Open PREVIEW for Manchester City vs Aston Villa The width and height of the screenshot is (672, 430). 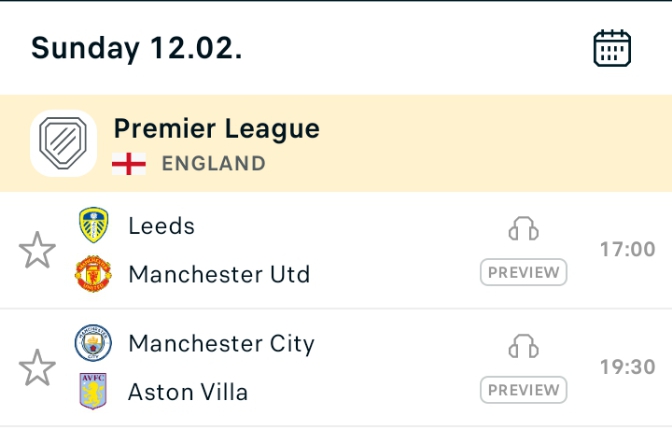click(x=523, y=390)
